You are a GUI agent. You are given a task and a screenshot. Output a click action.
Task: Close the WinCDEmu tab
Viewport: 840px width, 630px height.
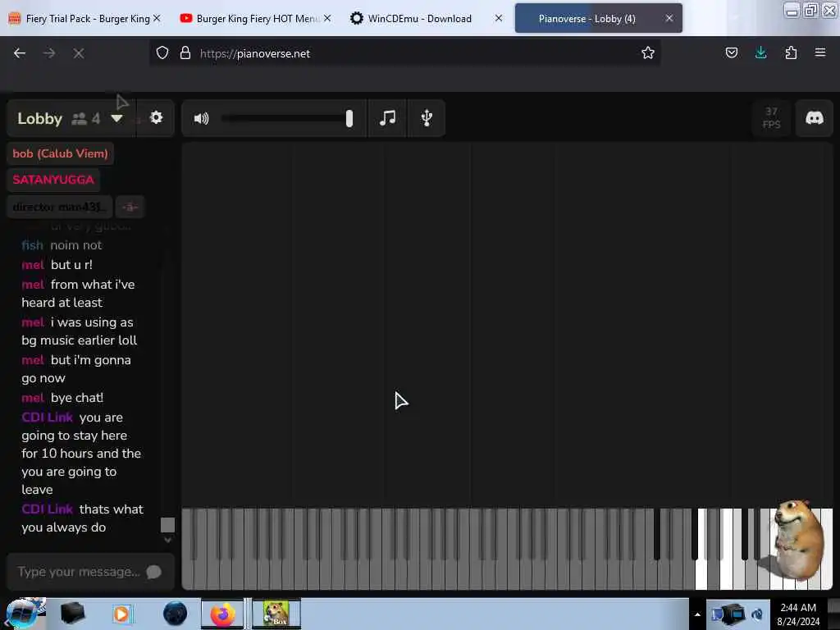tap(498, 18)
